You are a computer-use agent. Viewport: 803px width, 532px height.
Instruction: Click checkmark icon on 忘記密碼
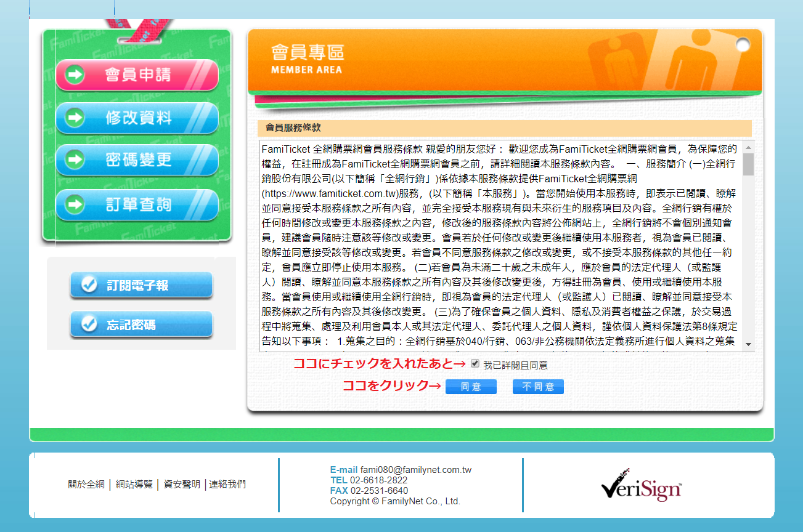tap(90, 324)
